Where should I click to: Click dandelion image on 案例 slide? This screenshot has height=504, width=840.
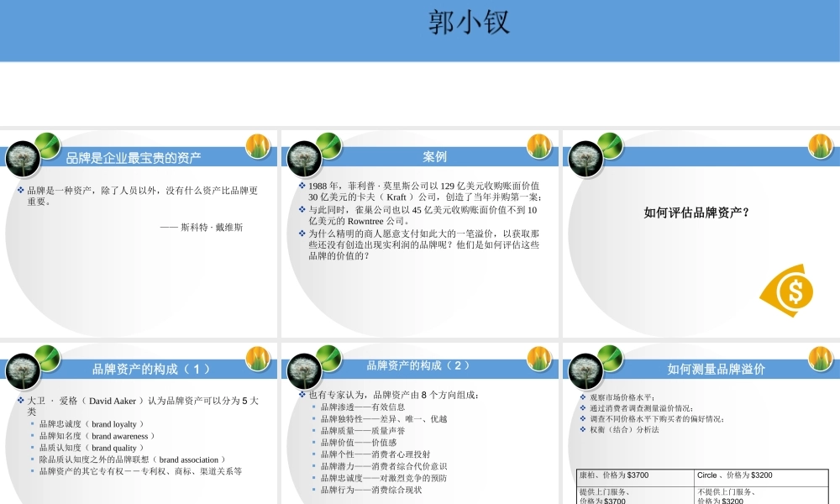[304, 159]
